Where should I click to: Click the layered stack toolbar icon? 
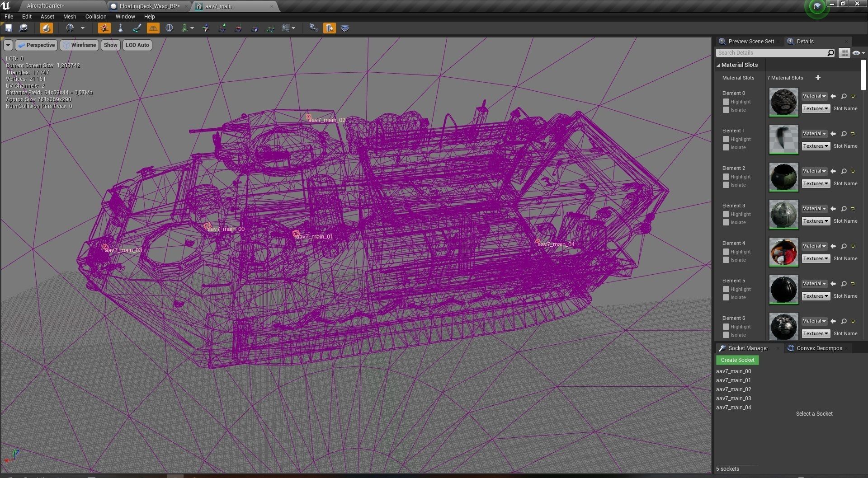(345, 28)
